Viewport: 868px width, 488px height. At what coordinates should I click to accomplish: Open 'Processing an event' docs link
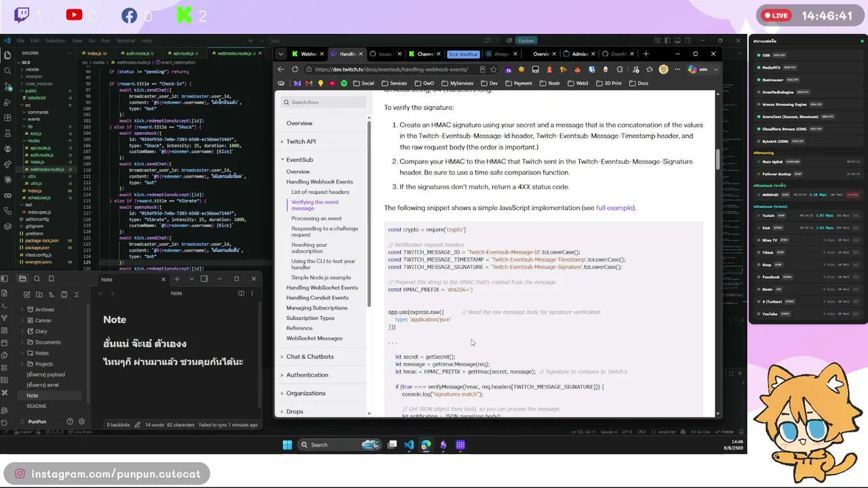pos(317,218)
